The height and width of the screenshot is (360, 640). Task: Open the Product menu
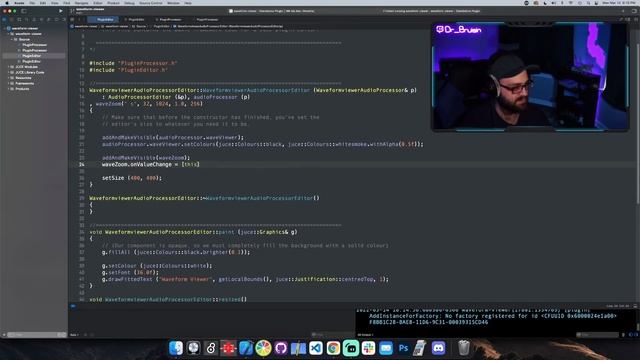pyautogui.click(x=113, y=3)
